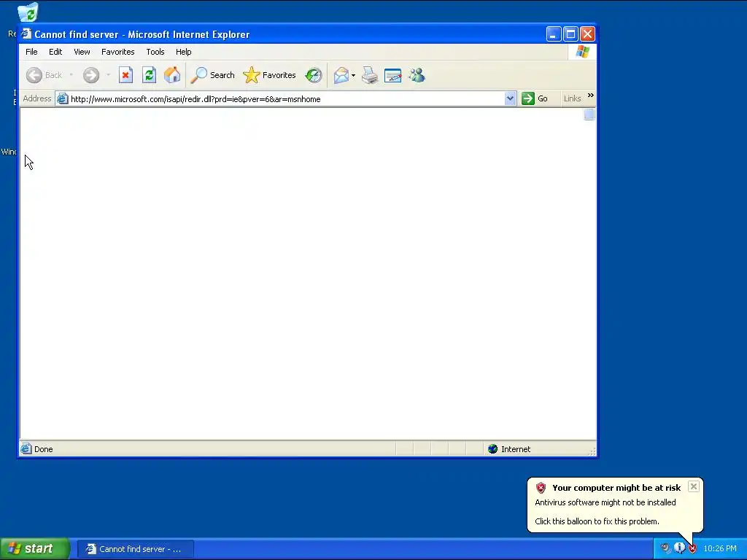Click the Edit page icon in the toolbar
747x560 pixels.
click(392, 75)
